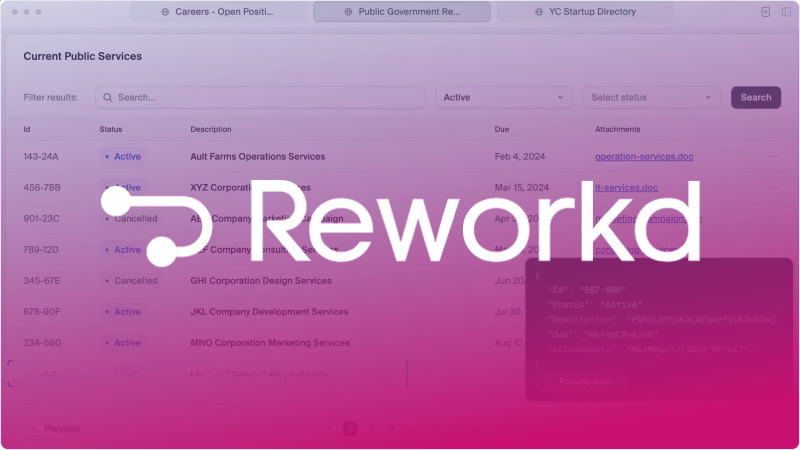The width and height of the screenshot is (800, 450).
Task: Click the Current Public Services heading
Action: 83,56
